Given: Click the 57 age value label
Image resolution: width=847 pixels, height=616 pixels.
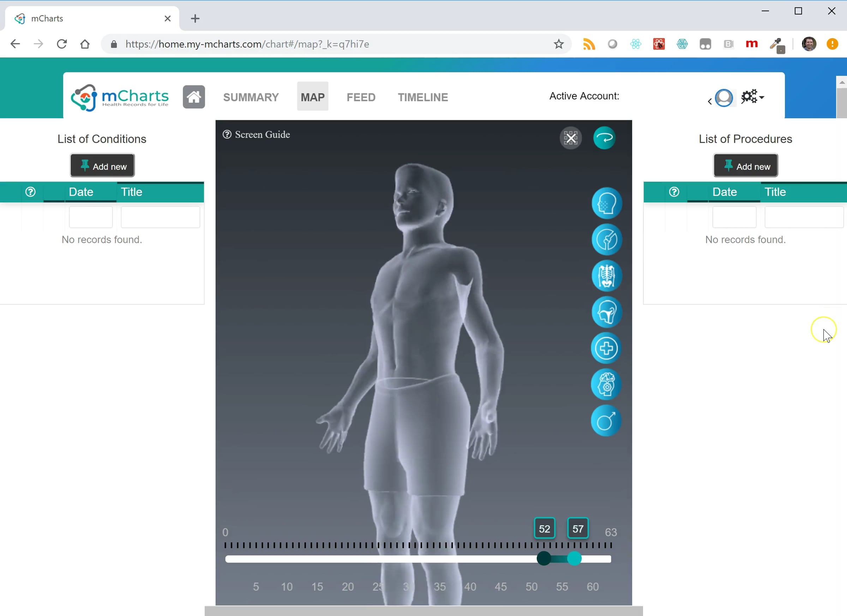Looking at the screenshot, I should coord(578,529).
